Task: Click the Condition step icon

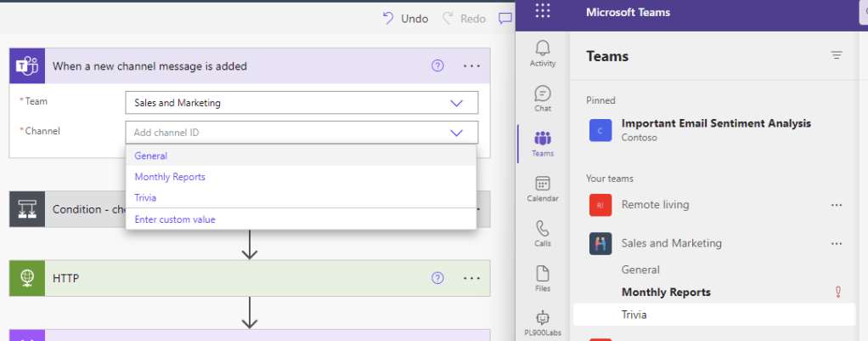Action: point(27,209)
